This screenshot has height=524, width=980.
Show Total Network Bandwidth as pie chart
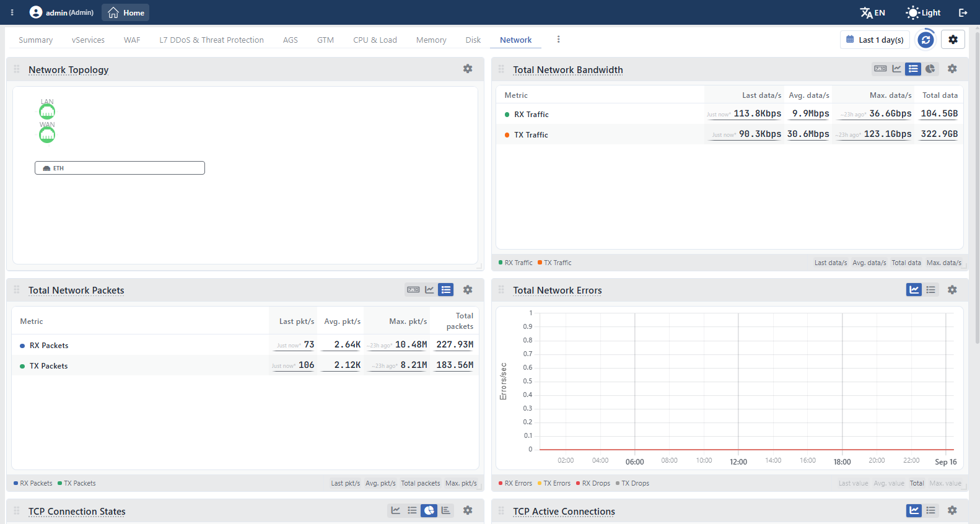coord(930,69)
